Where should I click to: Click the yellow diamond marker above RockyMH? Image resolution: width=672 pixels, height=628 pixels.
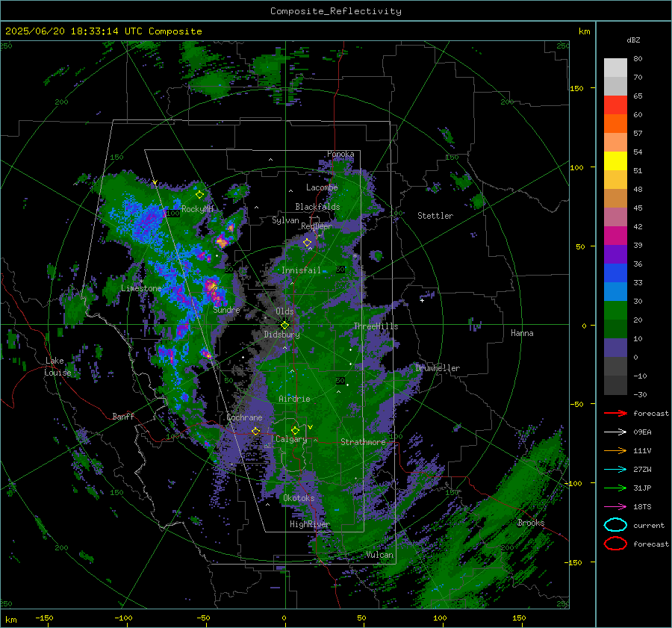(199, 195)
